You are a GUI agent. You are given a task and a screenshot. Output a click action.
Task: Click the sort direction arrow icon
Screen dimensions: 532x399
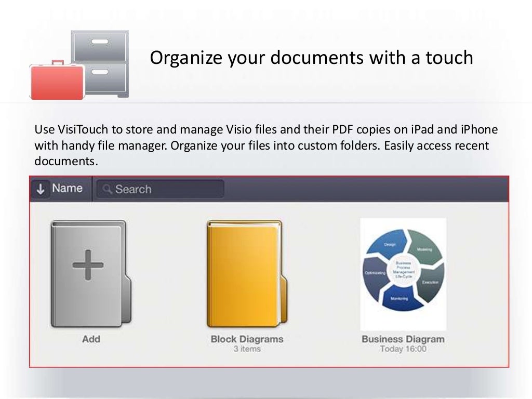41,189
